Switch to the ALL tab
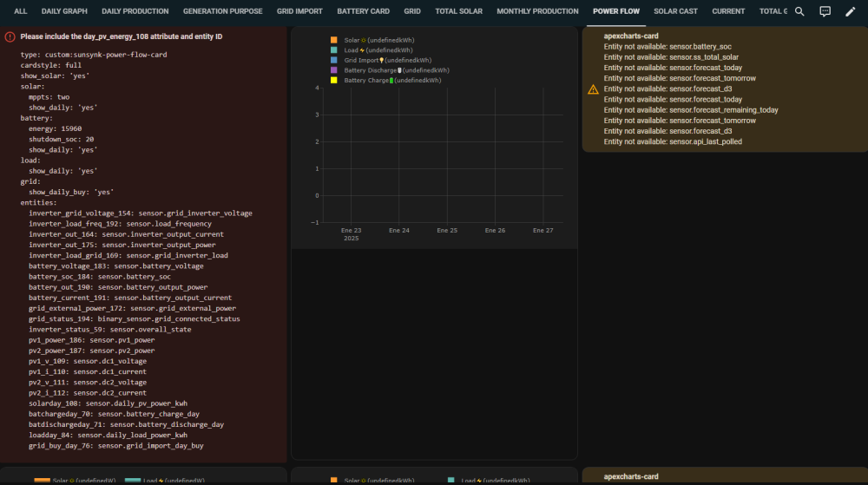The image size is (868, 485). [21, 11]
